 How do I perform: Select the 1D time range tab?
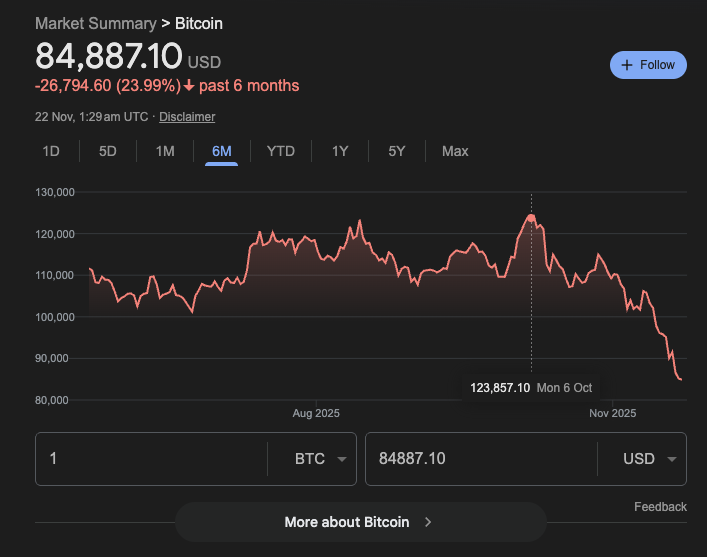click(x=51, y=151)
